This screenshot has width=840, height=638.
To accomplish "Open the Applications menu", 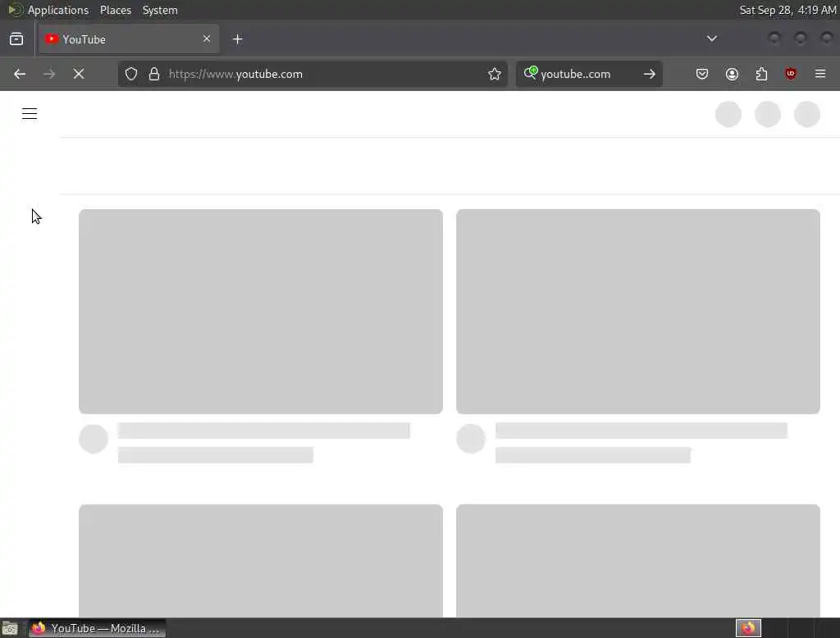I will tap(58, 10).
